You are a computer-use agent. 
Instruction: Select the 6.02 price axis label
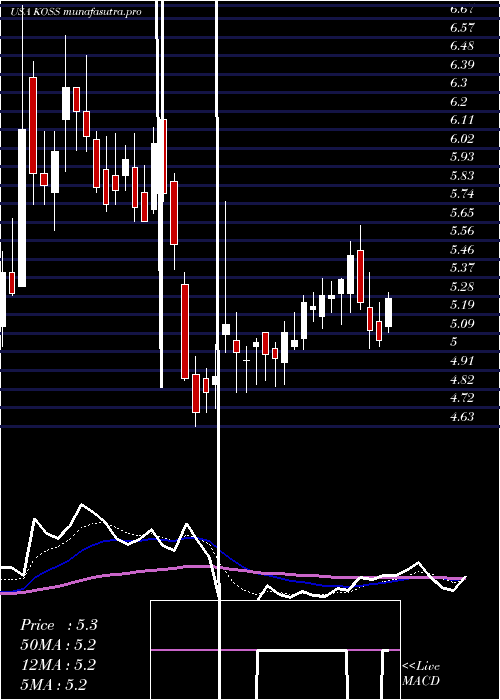point(462,139)
